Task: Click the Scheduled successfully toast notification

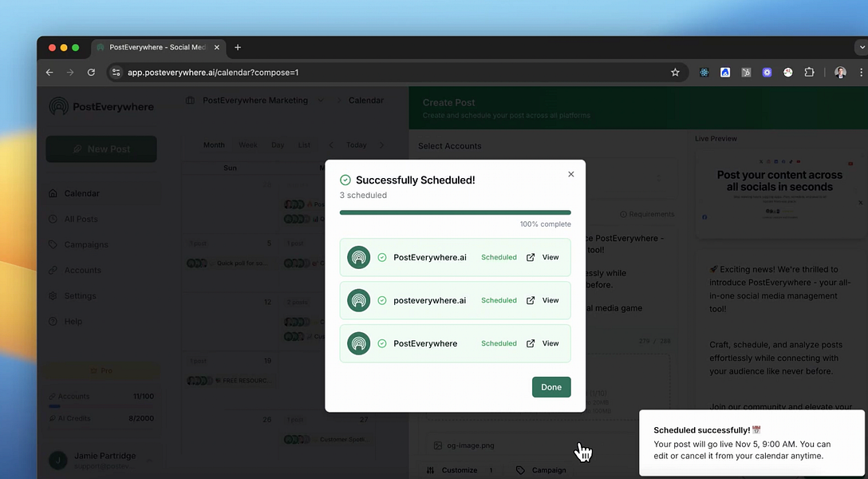Action: [x=752, y=443]
